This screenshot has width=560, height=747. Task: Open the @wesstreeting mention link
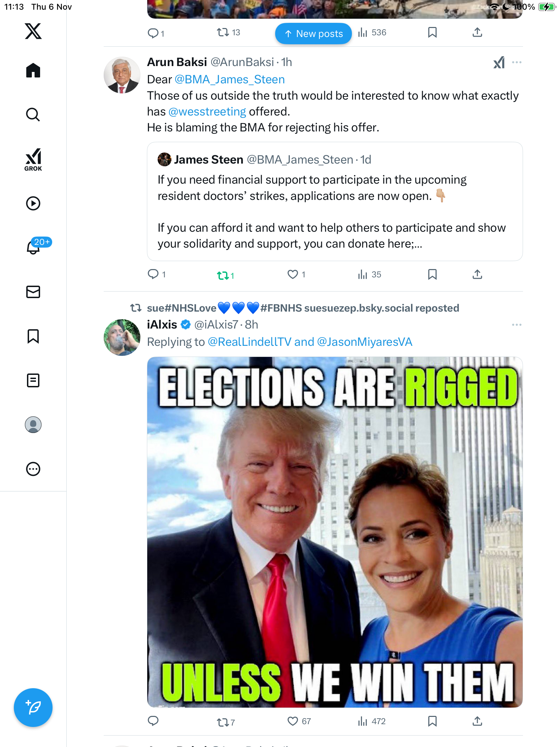click(x=207, y=112)
